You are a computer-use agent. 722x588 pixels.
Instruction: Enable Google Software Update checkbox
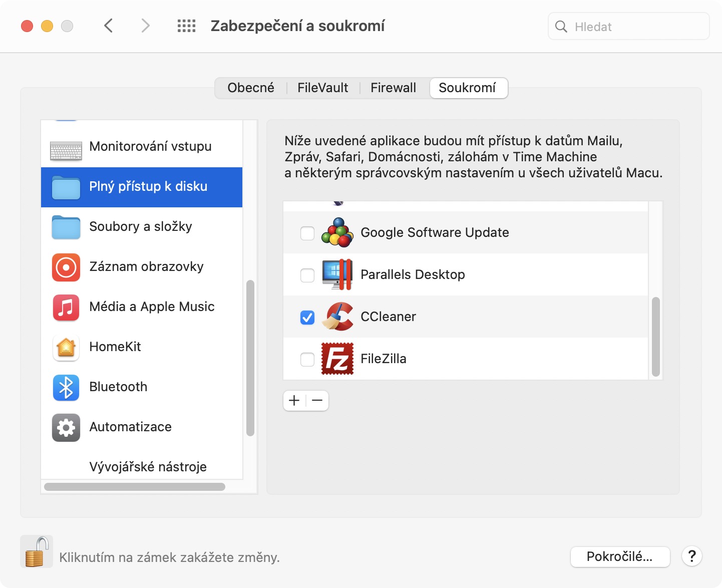point(307,233)
